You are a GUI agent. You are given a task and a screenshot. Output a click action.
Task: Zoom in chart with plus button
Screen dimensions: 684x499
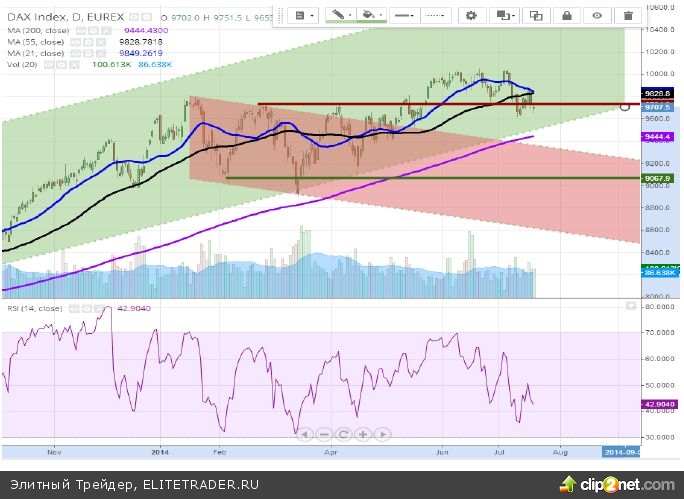coord(363,434)
